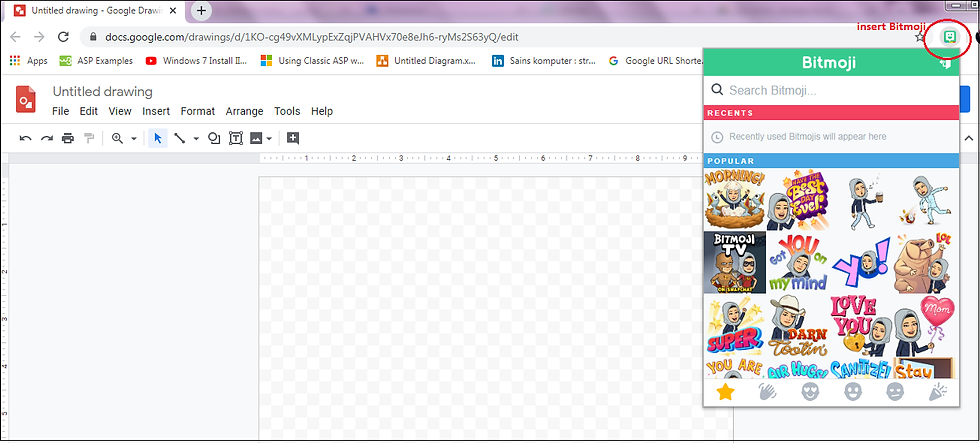The height and width of the screenshot is (443, 980).
Task: Select the Text box tool
Action: (x=236, y=139)
